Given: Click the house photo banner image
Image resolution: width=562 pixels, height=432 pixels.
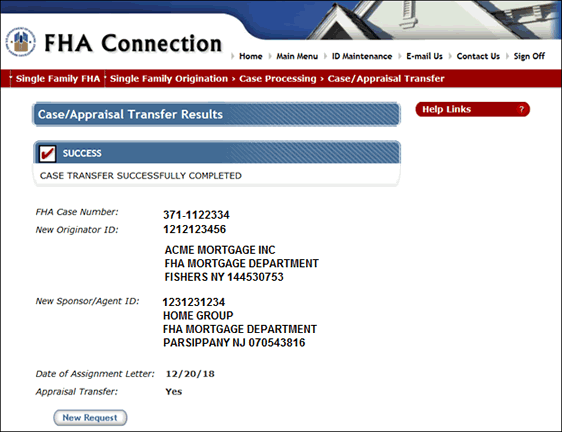Looking at the screenshot, I should 434,20.
